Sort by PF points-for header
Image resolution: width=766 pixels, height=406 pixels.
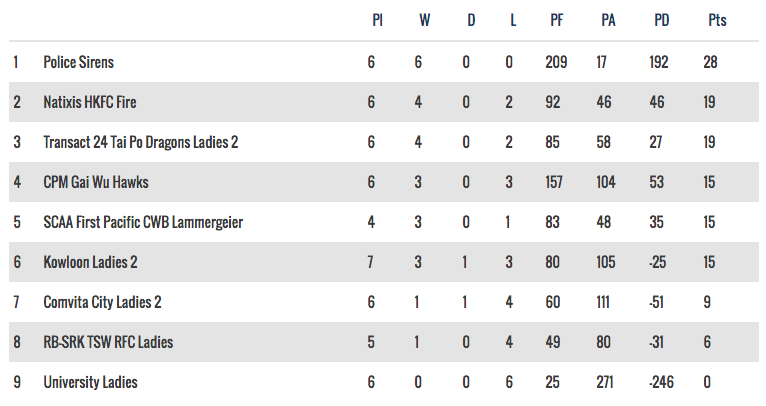(557, 20)
